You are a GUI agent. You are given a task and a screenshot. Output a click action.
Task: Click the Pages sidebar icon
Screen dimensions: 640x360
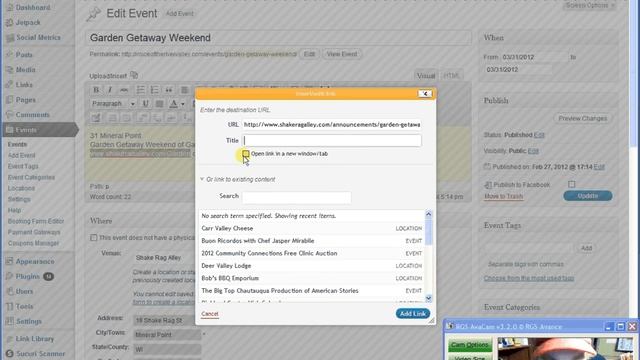(x=9, y=100)
